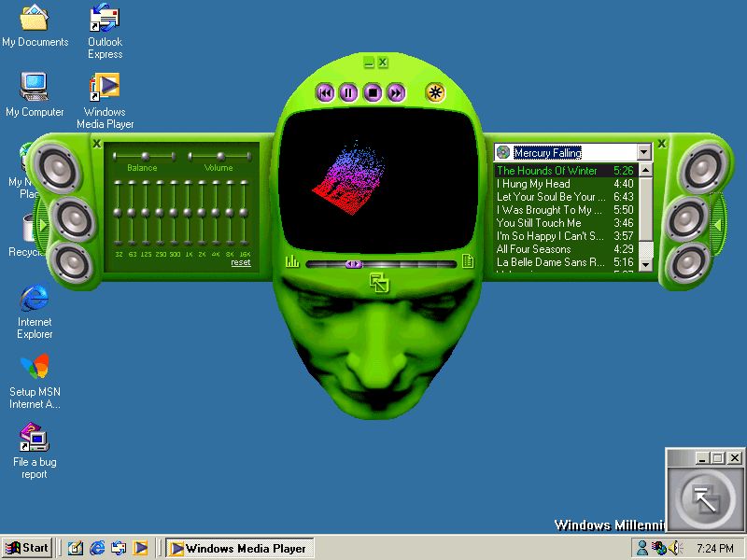This screenshot has width=747, height=560.
Task: Pause the current track
Action: (x=347, y=92)
